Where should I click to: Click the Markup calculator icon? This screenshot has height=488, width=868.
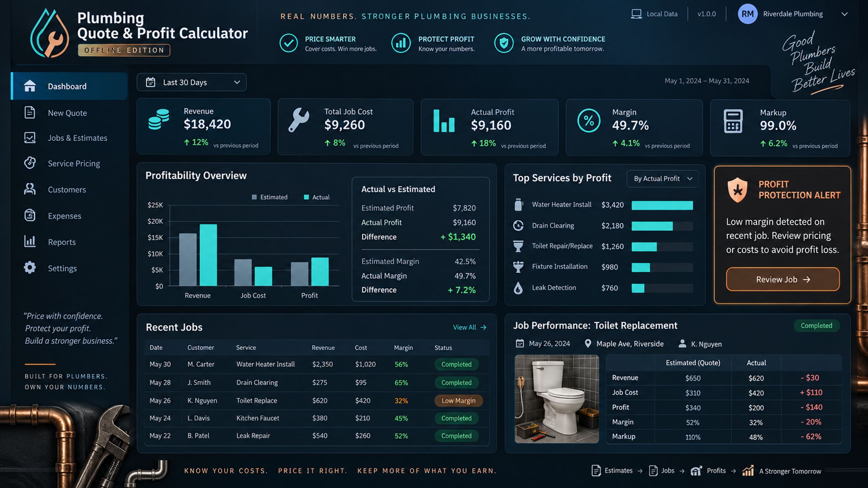point(733,121)
